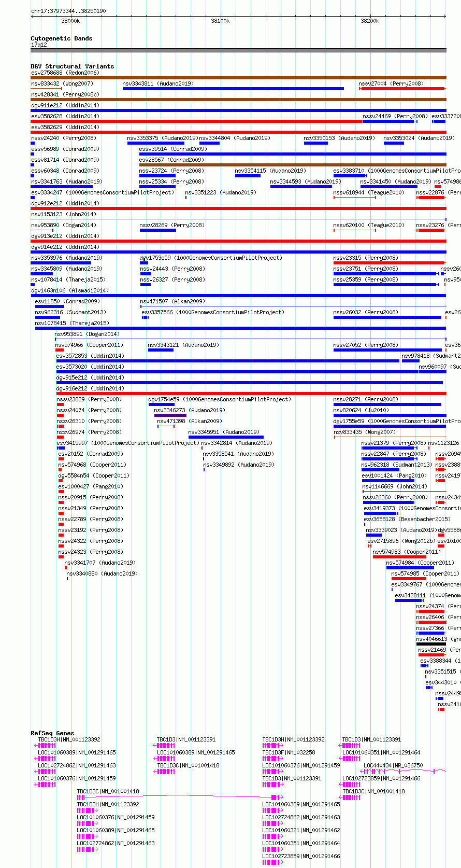Click the purple bar under nsv3346273
461x868 pixels.
click(x=170, y=415)
